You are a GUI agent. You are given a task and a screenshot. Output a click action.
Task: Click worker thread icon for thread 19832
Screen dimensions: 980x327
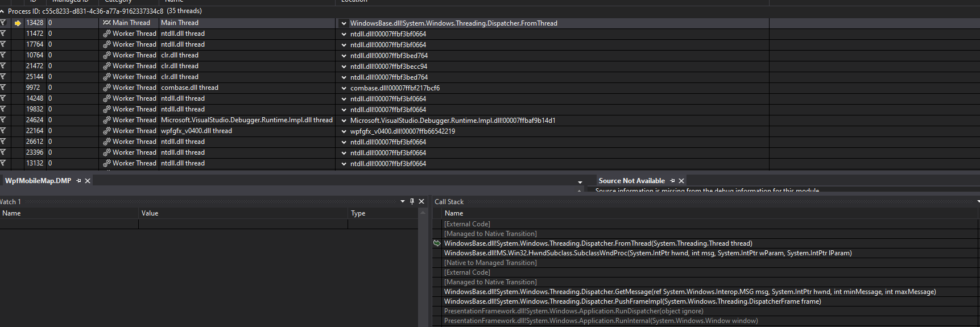(x=106, y=109)
